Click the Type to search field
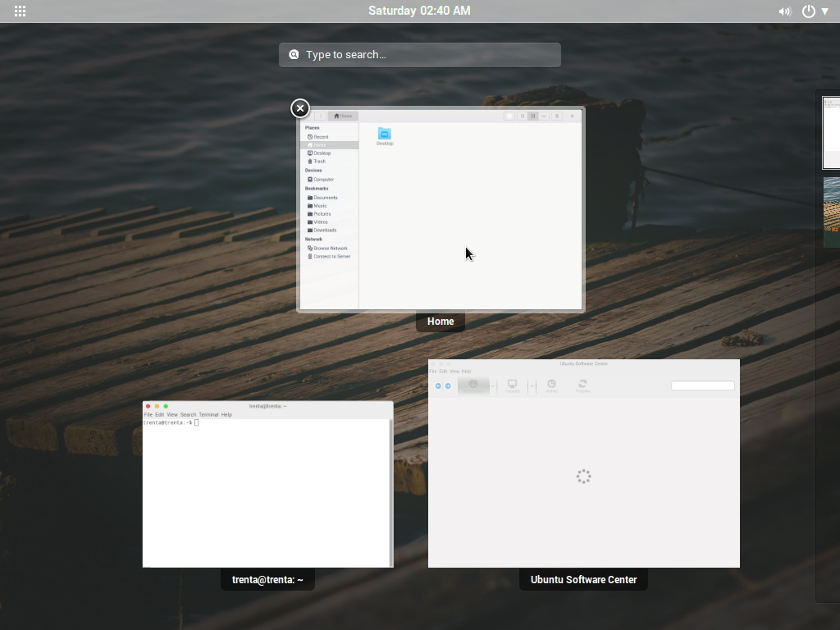This screenshot has width=840, height=630. 419,54
